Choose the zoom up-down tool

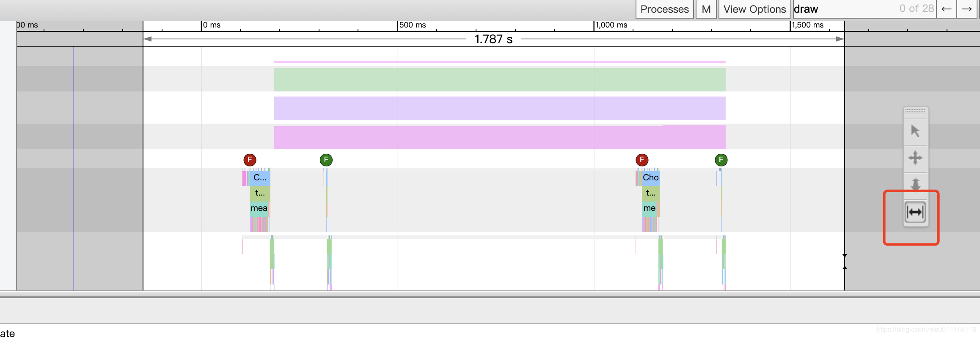point(915,184)
